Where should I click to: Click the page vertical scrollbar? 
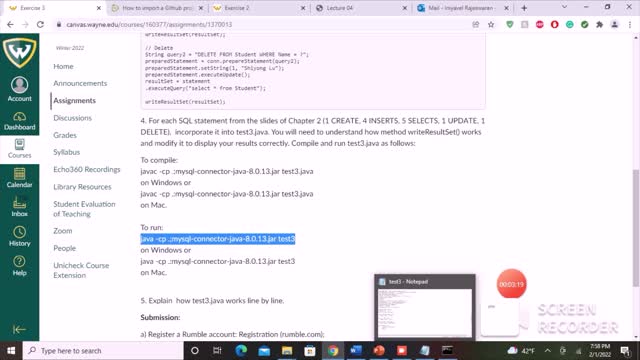coord(636,228)
